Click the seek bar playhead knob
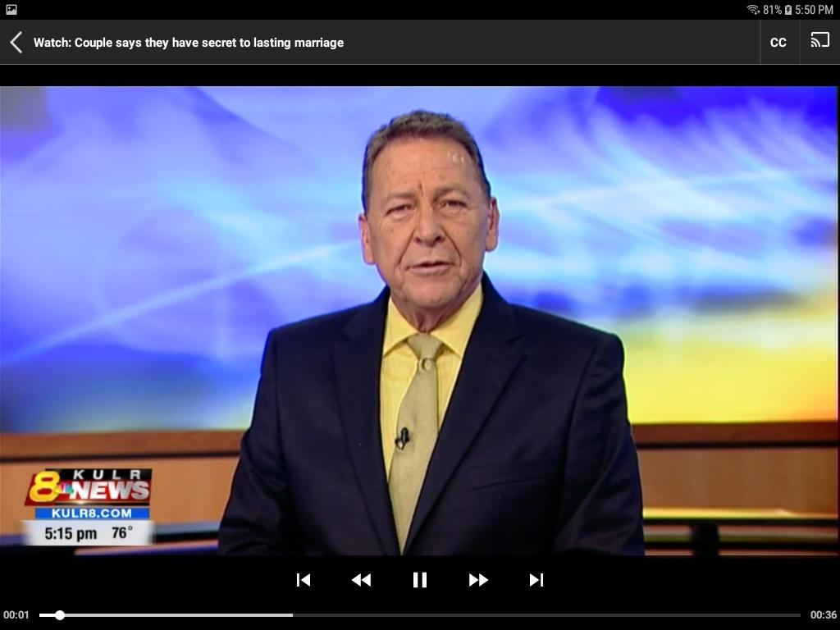Screen dimensions: 840x630 pyautogui.click(x=60, y=615)
